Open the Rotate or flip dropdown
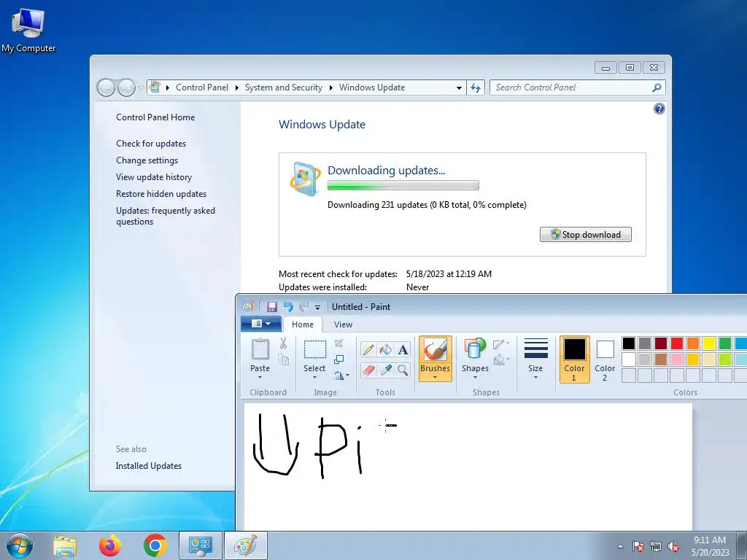The width and height of the screenshot is (747, 560). point(341,376)
